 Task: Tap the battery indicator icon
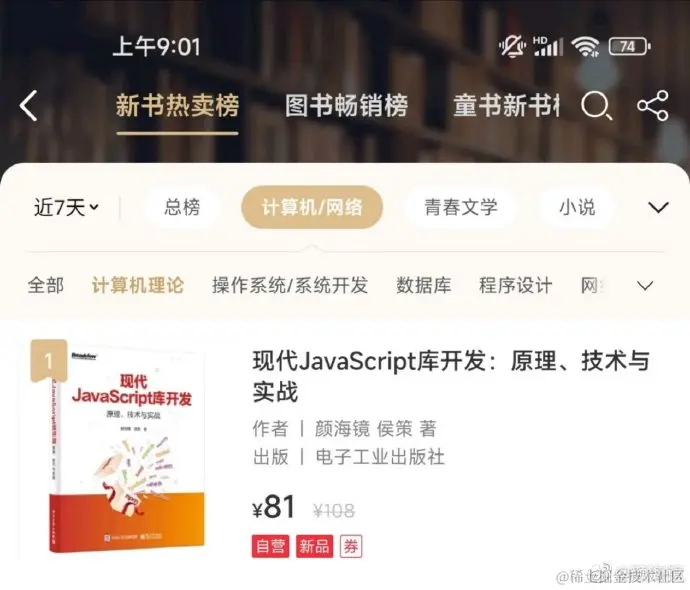point(630,46)
